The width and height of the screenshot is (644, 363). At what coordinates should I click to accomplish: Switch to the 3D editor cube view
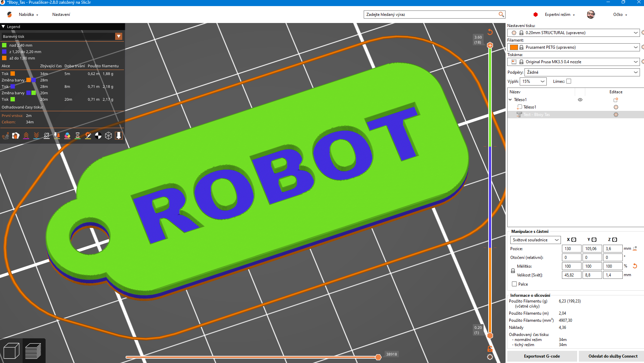(x=11, y=351)
